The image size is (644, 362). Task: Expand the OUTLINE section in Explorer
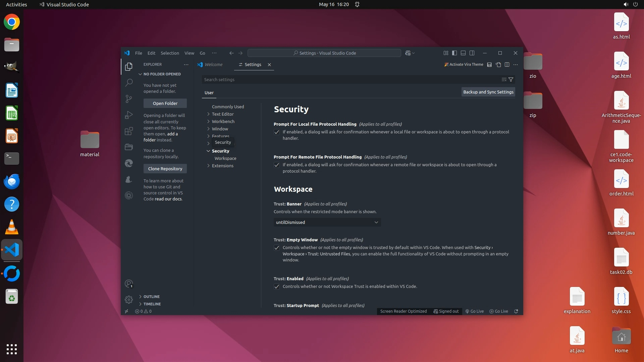click(151, 297)
